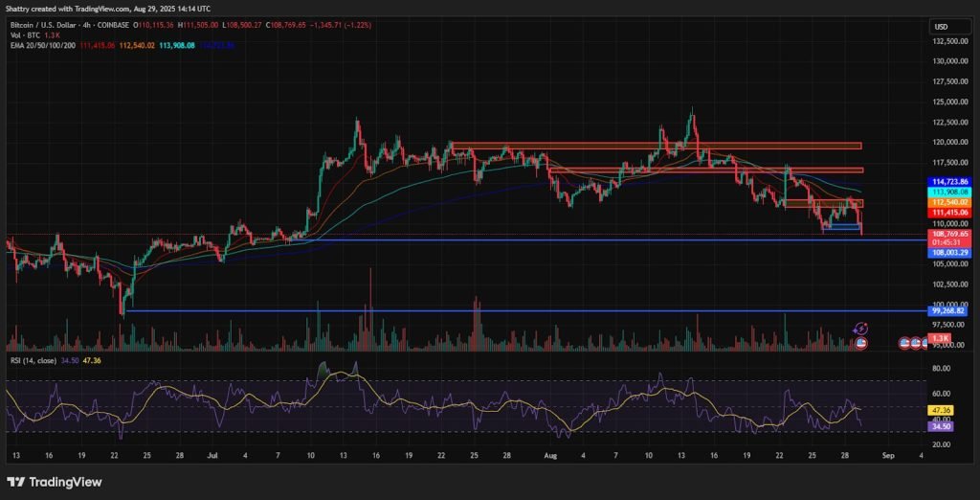Click the cyan 113,908.08 price axis label
The height and width of the screenshot is (500, 980).
point(949,192)
